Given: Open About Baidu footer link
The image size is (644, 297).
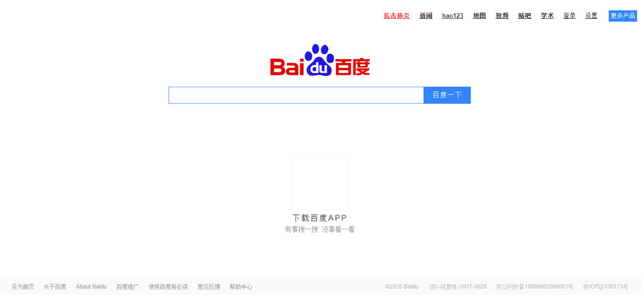Looking at the screenshot, I should click(91, 287).
